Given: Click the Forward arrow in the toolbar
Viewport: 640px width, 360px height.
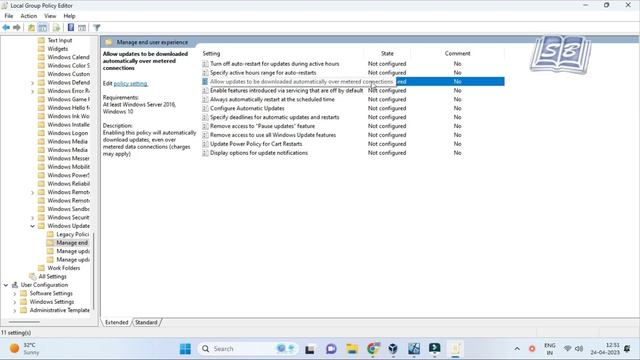Looking at the screenshot, I should (17, 28).
